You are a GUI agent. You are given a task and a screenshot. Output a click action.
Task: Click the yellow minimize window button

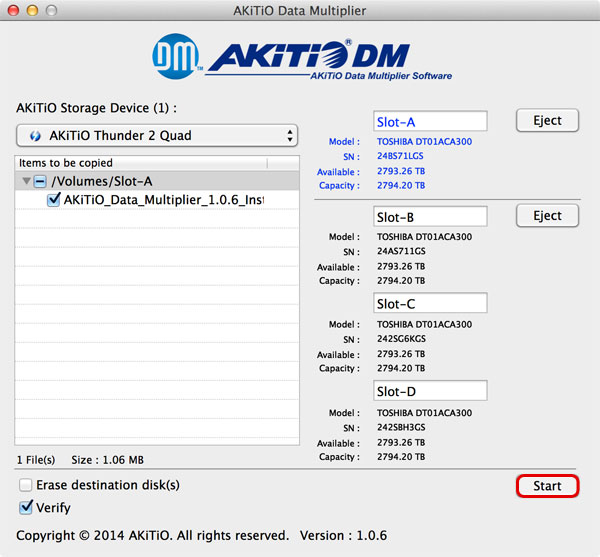click(x=33, y=10)
